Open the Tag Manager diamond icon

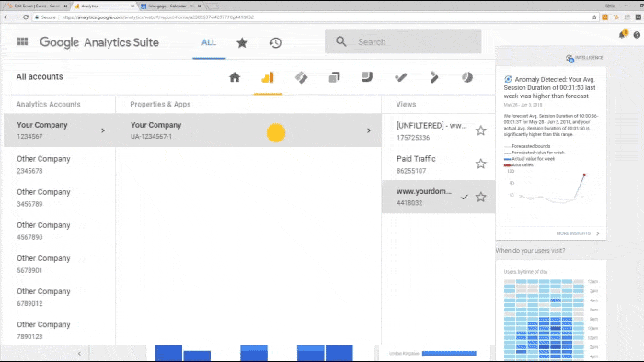[x=301, y=77]
